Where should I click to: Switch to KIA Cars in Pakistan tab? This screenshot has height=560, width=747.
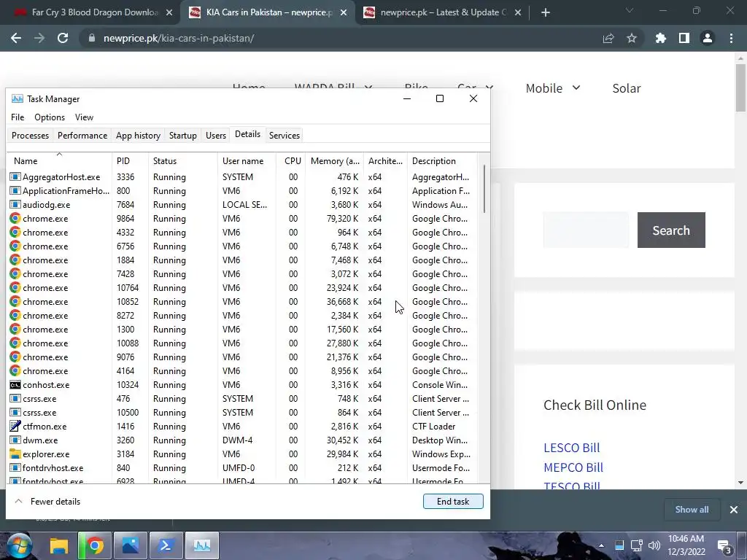(x=268, y=13)
